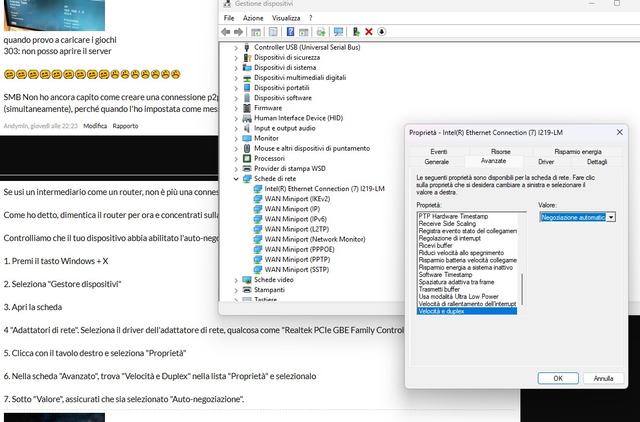This screenshot has height=422, width=640.
Task: Switch to the Dettagli tab
Action: 597,162
